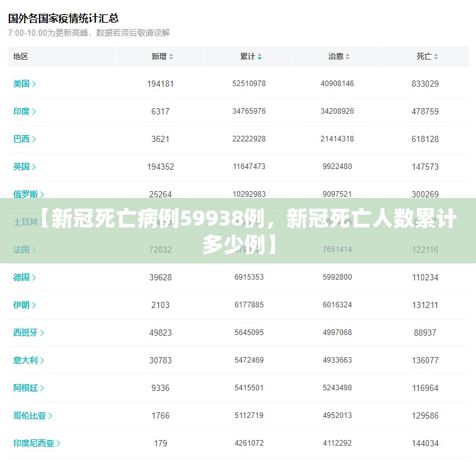This screenshot has width=476, height=462.
Task: Select 西班牙 cumulative value 5645095
Action: [249, 333]
